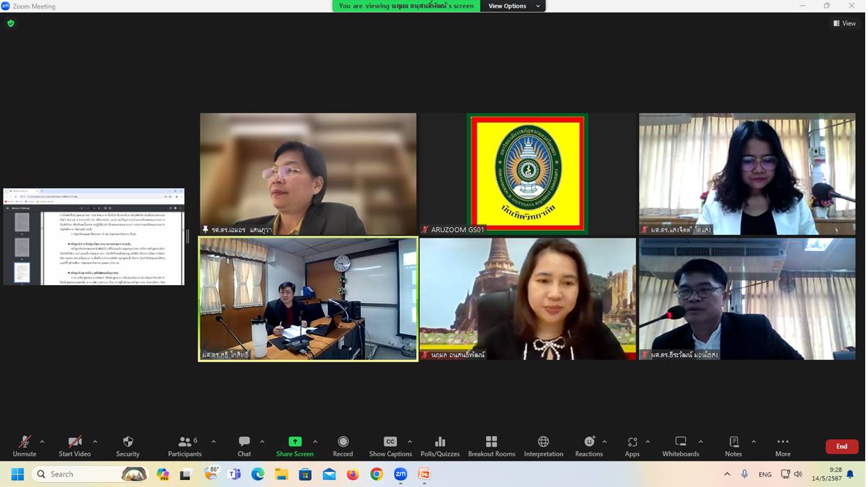868x487 pixels.
Task: Start recording with the Record button
Action: click(x=343, y=446)
